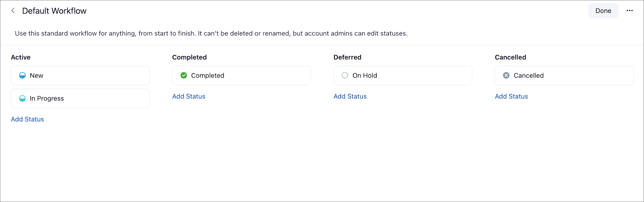Click the green checkmark icon for Completed
The image size is (644, 202).
(x=184, y=75)
